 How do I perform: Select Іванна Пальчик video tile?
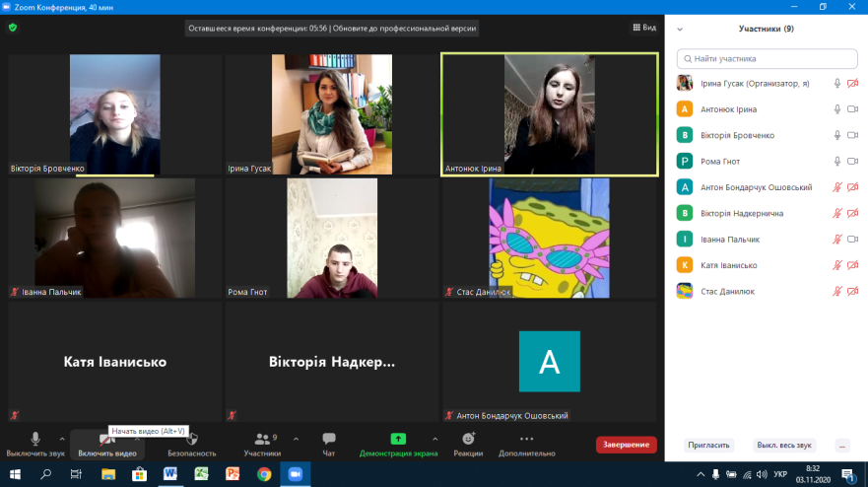114,239
